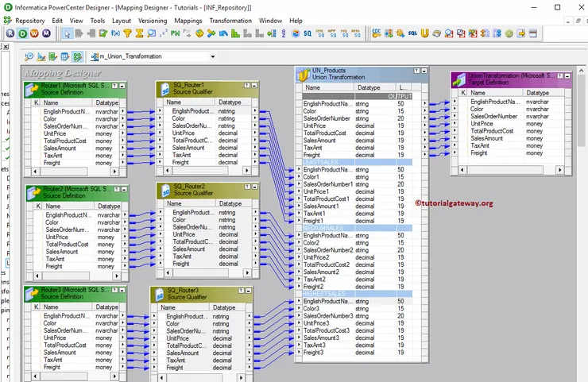Open the Tools menu
The height and width of the screenshot is (382, 588).
98,21
